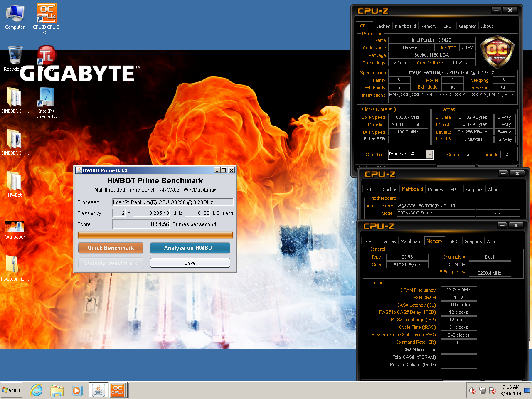Open About tab in top CPU-Z window
The height and width of the screenshot is (399, 532).
tap(487, 26)
